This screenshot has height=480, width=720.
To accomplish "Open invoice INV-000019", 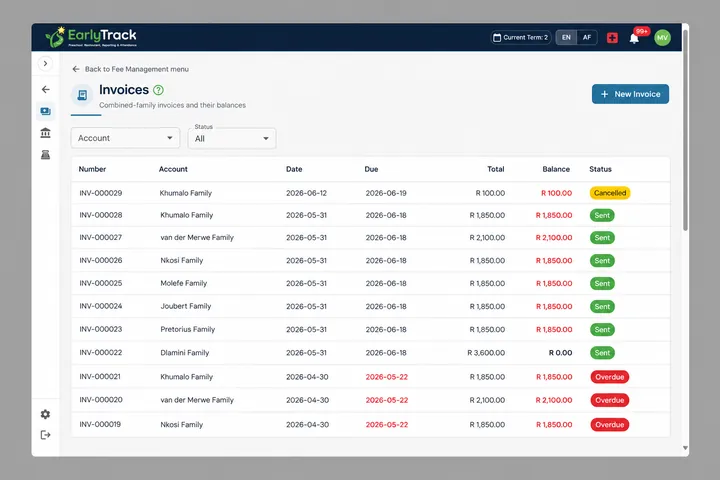I will (x=370, y=424).
